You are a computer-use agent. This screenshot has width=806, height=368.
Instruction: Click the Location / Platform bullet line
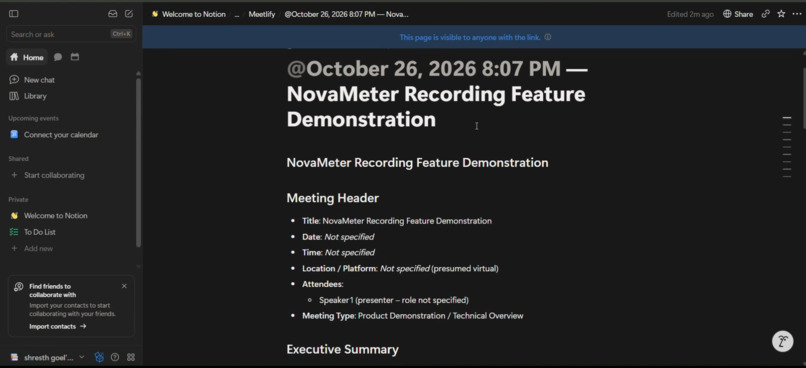click(x=400, y=268)
